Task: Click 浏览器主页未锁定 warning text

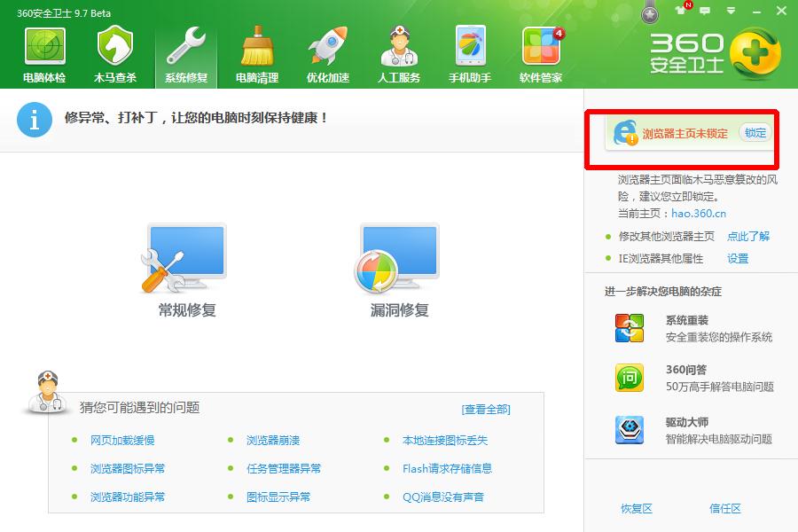Action: tap(685, 133)
